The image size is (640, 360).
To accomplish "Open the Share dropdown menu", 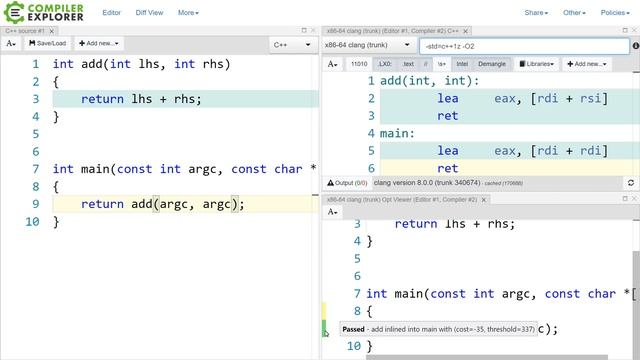I will 536,13.
